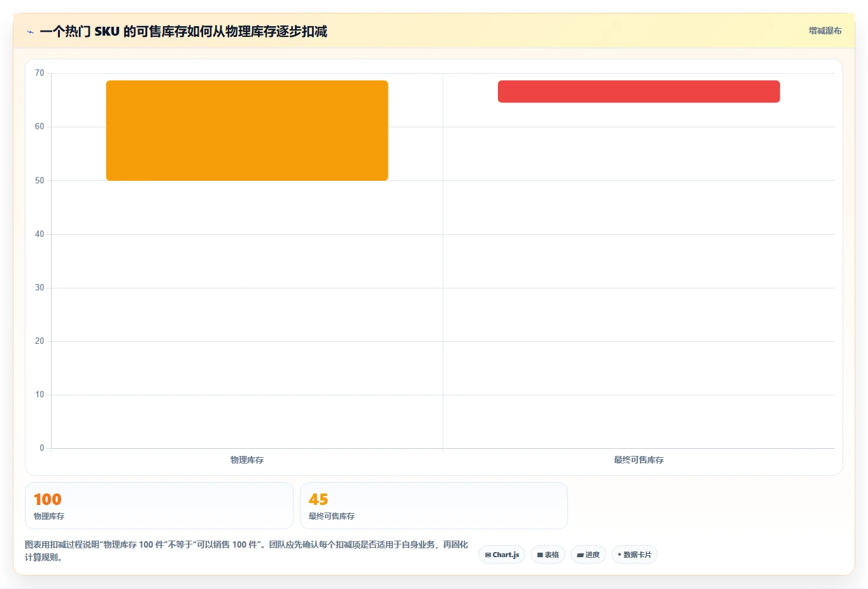Click the chart title about 热门 SKU
The height and width of the screenshot is (589, 868).
point(183,31)
